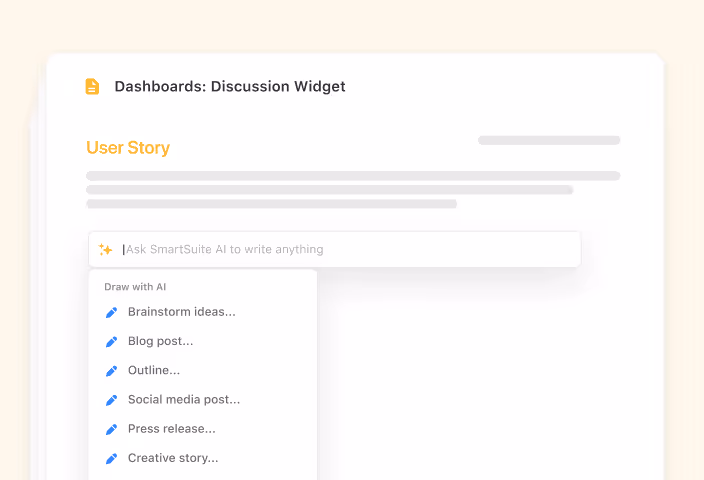This screenshot has width=704, height=480.
Task: Click the User Story heading
Action: click(x=128, y=148)
